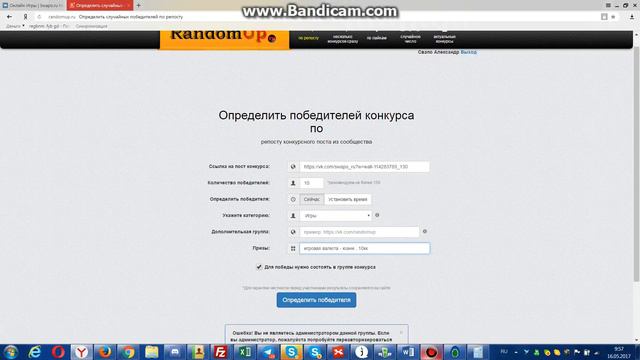Screen dimensions: 640x360
Task: Select the Установить время option
Action: pos(347,199)
